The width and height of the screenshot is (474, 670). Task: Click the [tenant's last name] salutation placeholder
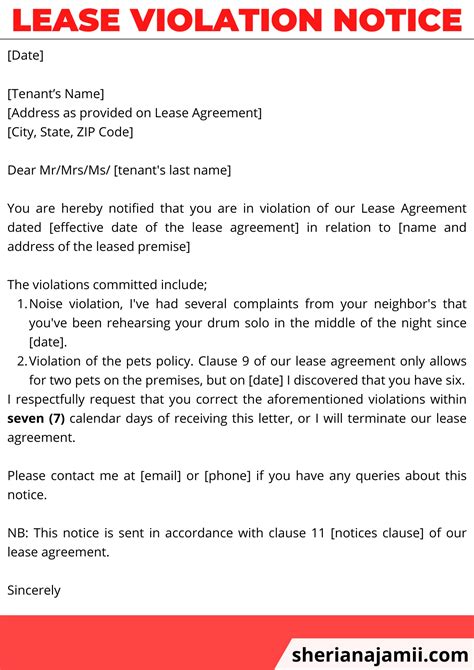(x=172, y=170)
